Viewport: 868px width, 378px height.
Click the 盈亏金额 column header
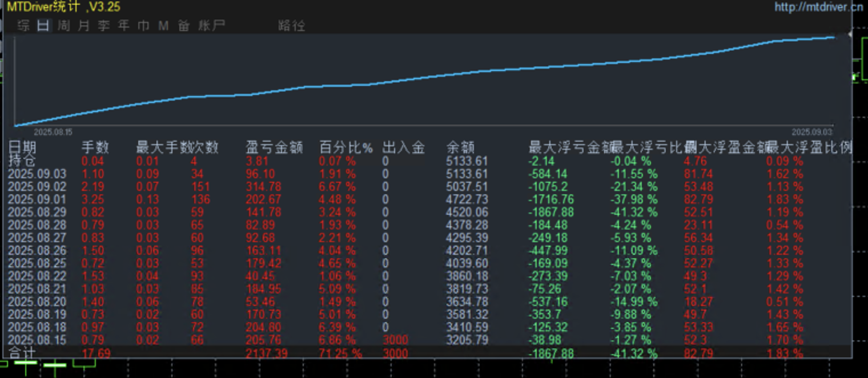274,148
